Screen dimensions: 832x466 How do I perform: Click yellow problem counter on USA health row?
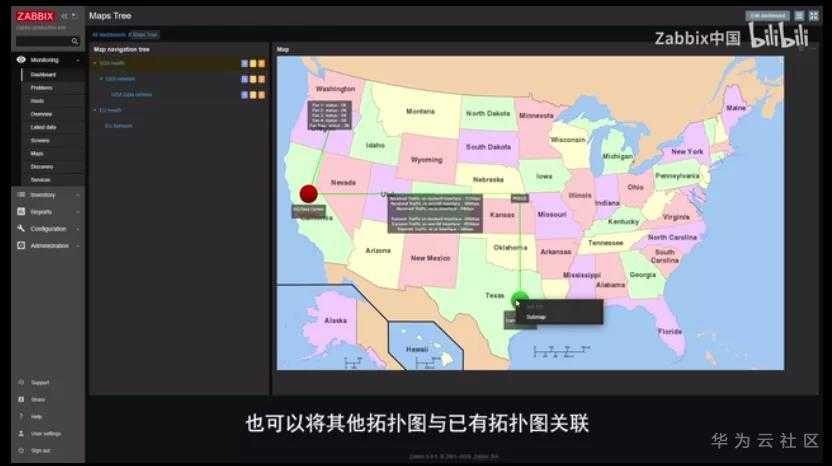point(253,64)
